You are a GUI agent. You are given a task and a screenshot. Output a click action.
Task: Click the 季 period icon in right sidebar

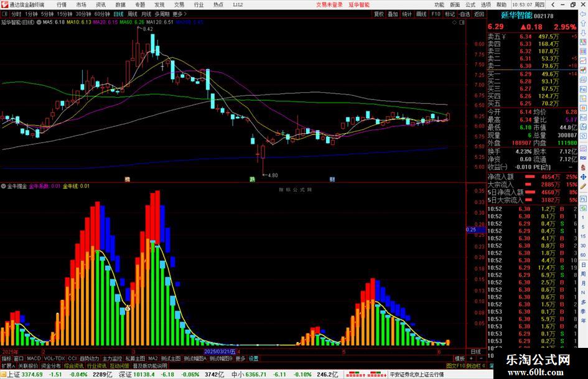click(x=583, y=311)
